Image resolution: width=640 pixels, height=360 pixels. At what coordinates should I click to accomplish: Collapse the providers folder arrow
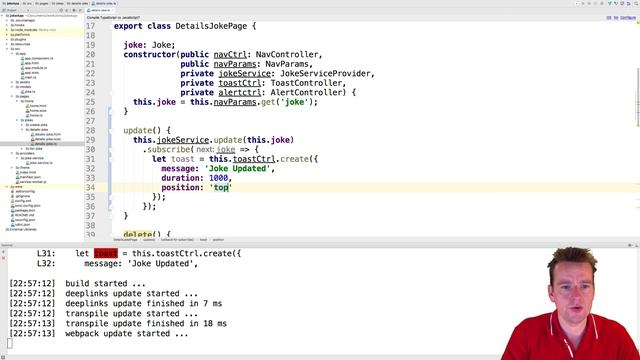12,153
